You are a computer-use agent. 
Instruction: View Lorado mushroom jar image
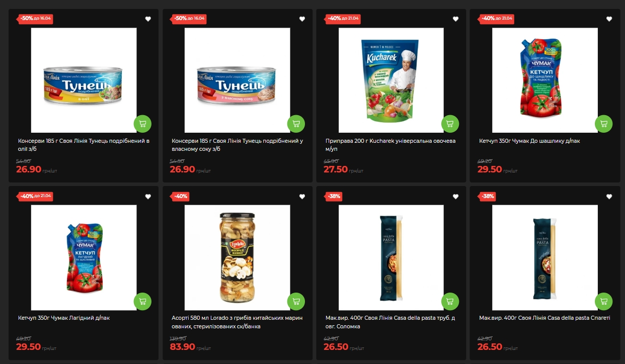coord(238,258)
